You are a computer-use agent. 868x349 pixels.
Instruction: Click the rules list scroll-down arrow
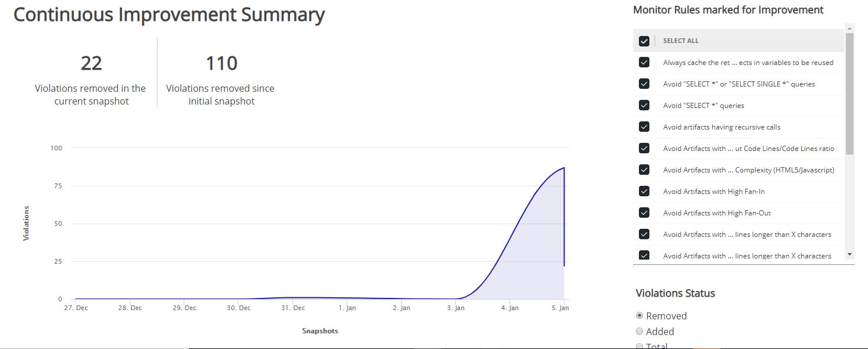849,254
